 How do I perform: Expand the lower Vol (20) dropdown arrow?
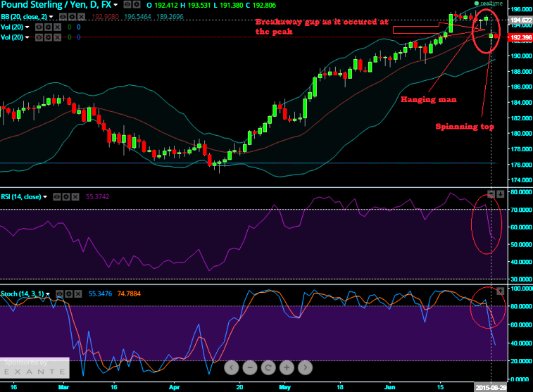point(27,37)
